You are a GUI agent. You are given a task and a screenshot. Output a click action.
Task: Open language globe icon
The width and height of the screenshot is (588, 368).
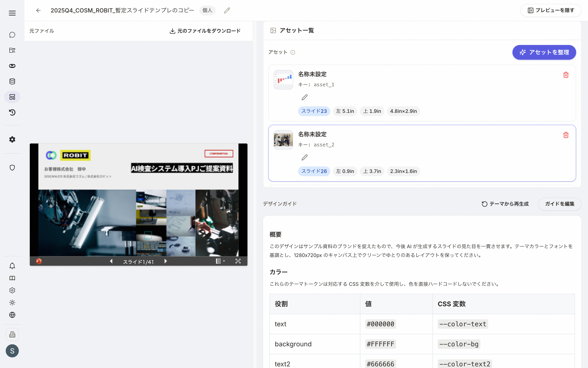tap(12, 315)
